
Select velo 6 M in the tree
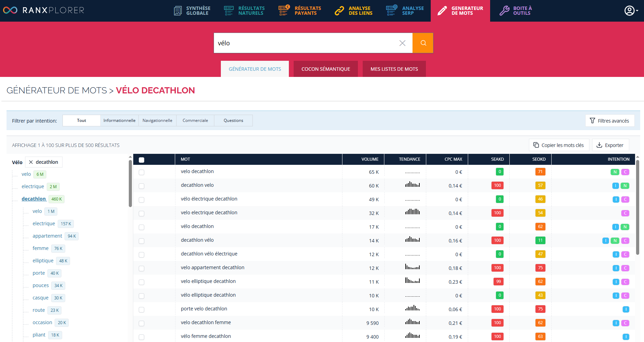(x=33, y=174)
